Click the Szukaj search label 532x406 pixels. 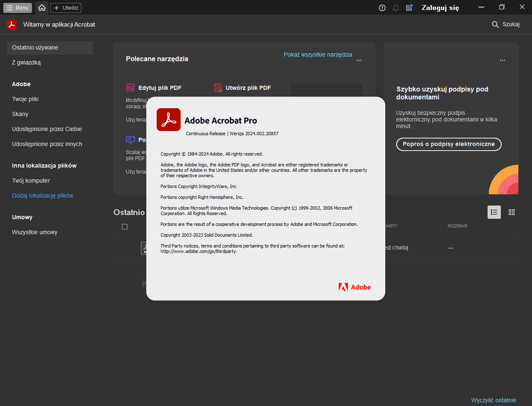pyautogui.click(x=511, y=24)
